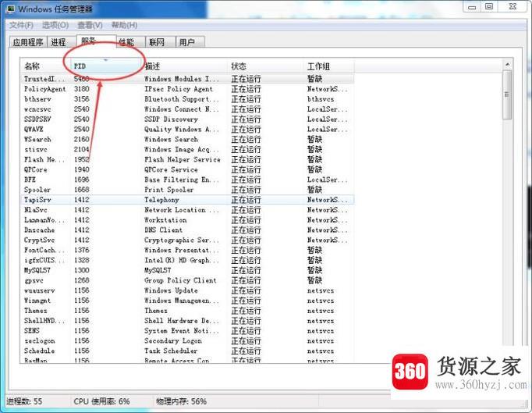Open the 选项(O) menu

click(55, 25)
